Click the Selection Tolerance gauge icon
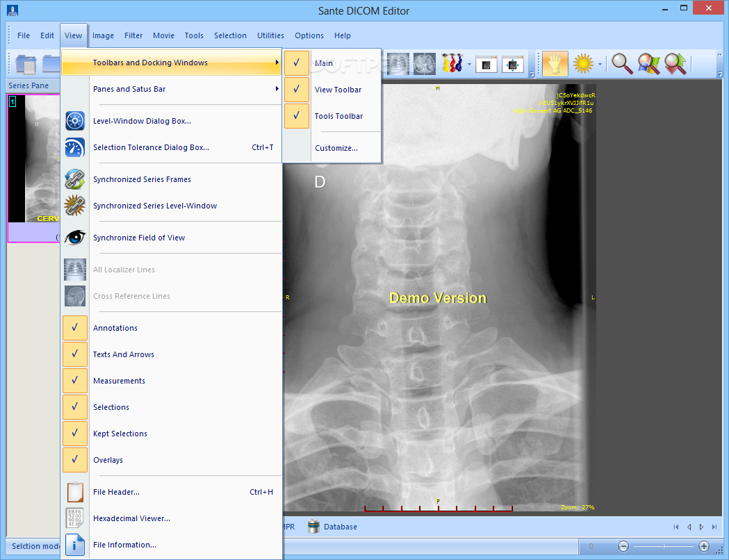The width and height of the screenshot is (729, 560). click(x=75, y=147)
